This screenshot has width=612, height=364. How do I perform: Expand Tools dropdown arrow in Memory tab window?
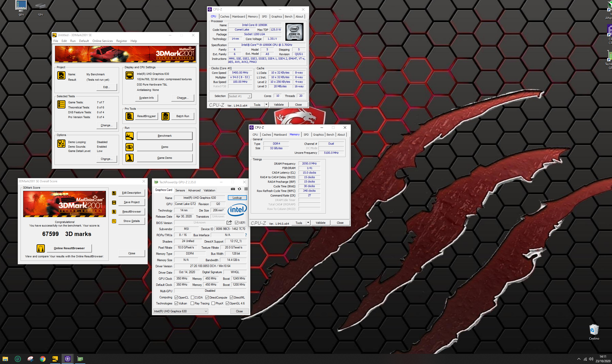click(308, 223)
